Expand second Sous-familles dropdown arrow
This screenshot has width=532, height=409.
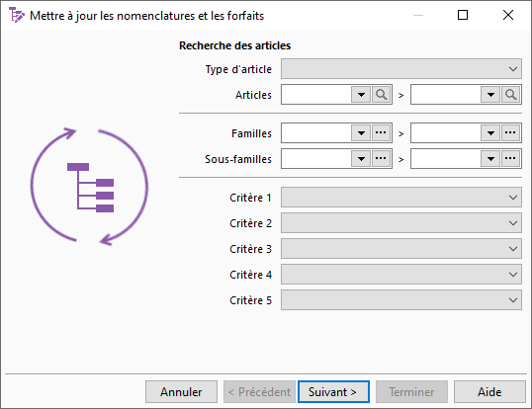(490, 159)
